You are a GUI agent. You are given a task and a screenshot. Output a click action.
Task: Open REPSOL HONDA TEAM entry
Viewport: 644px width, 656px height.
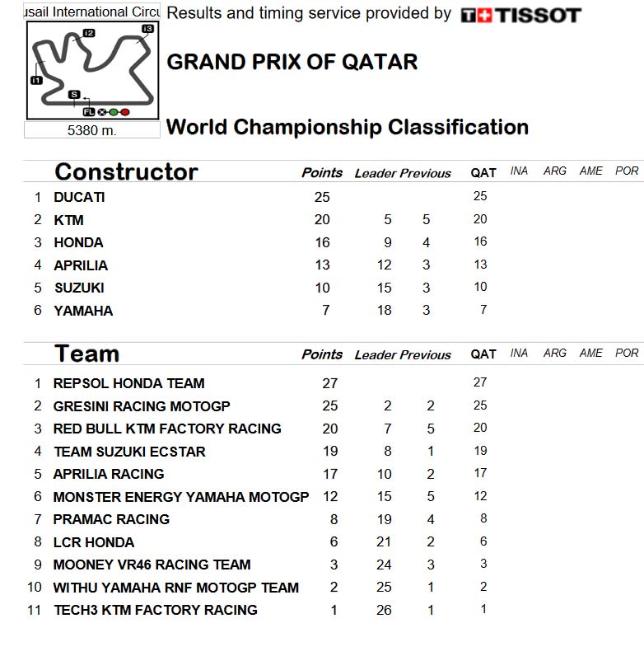click(x=128, y=383)
